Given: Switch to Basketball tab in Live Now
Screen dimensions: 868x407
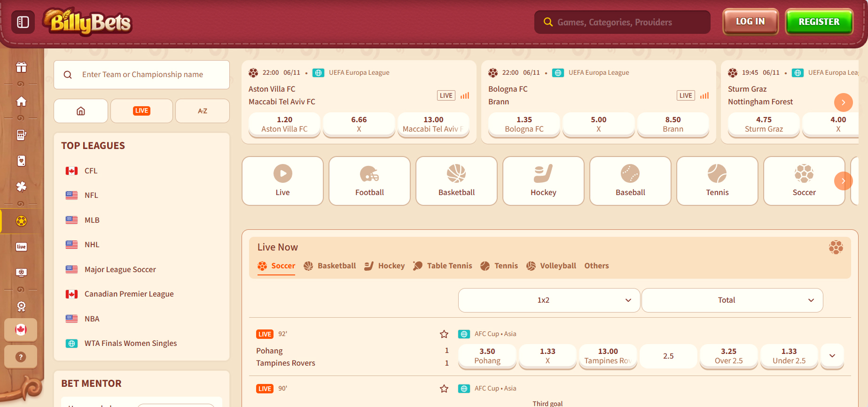Looking at the screenshot, I should pos(330,266).
